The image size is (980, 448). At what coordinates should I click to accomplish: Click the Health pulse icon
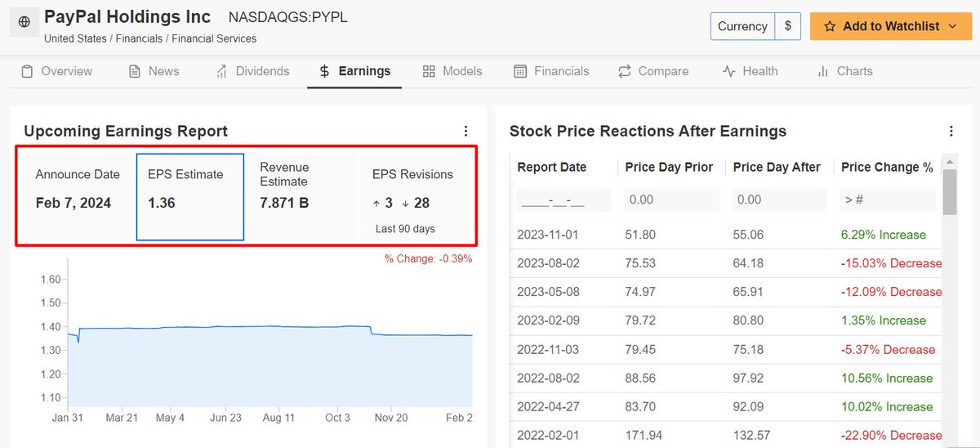(729, 71)
